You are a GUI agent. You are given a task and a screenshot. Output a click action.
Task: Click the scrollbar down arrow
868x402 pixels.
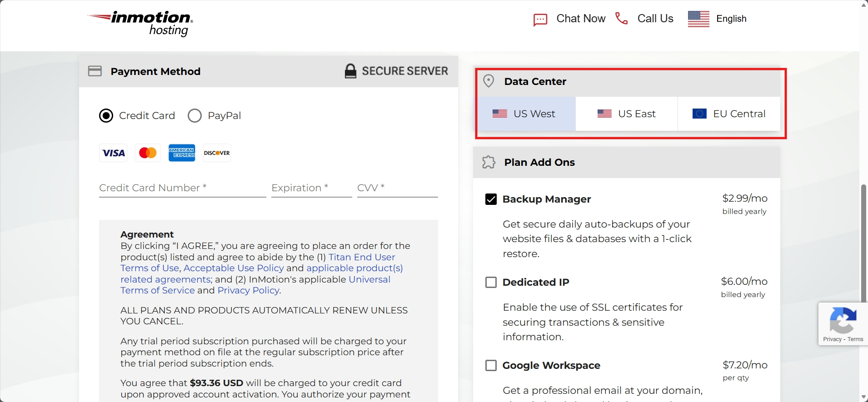pos(863,397)
